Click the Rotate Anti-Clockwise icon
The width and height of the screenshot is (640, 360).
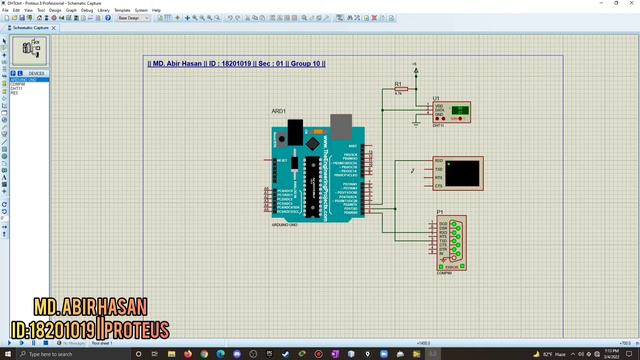pyautogui.click(x=4, y=212)
